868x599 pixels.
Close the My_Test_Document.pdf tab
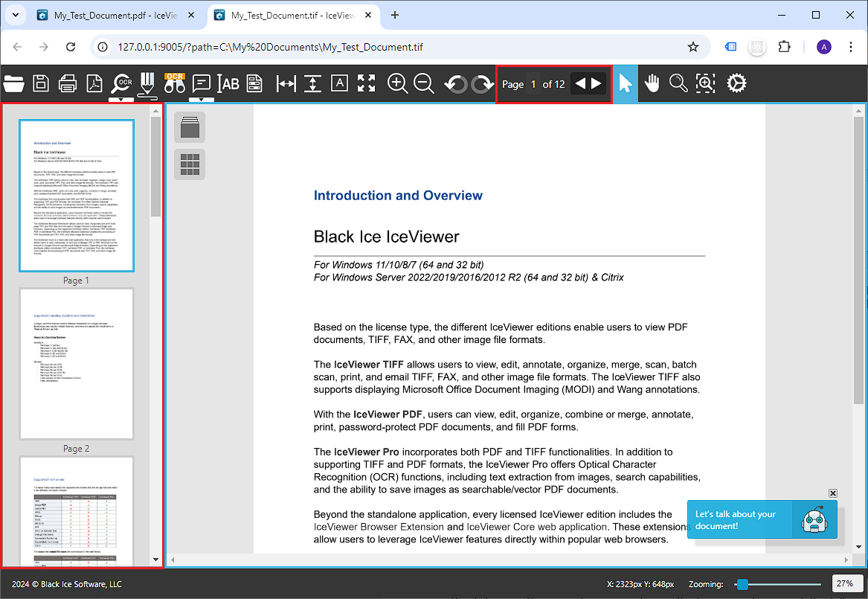191,16
